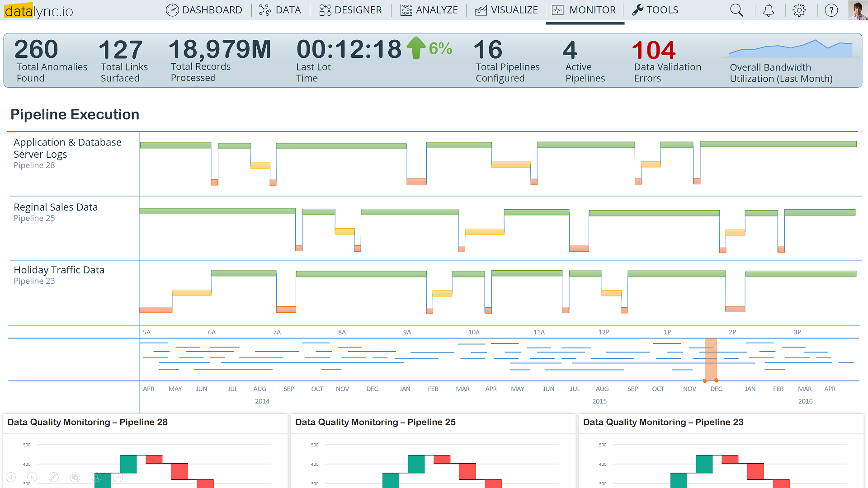868x488 pixels.
Task: Select Pipeline 25 under Reginal Sales Data
Action: click(34, 218)
